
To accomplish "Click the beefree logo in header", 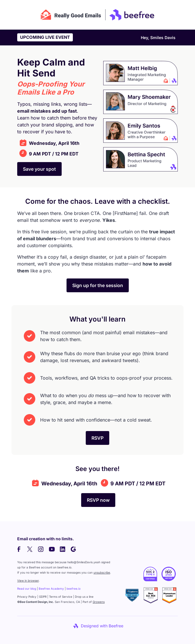I will (x=132, y=15).
